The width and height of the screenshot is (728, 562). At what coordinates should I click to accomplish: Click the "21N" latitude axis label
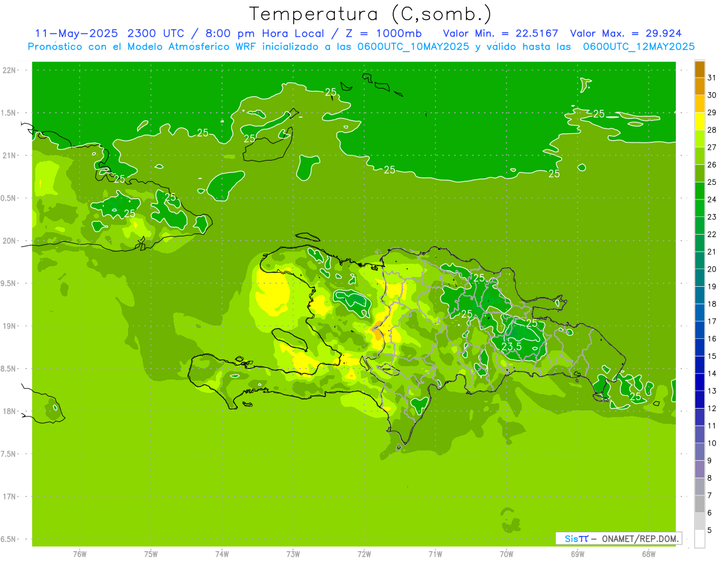(9, 155)
